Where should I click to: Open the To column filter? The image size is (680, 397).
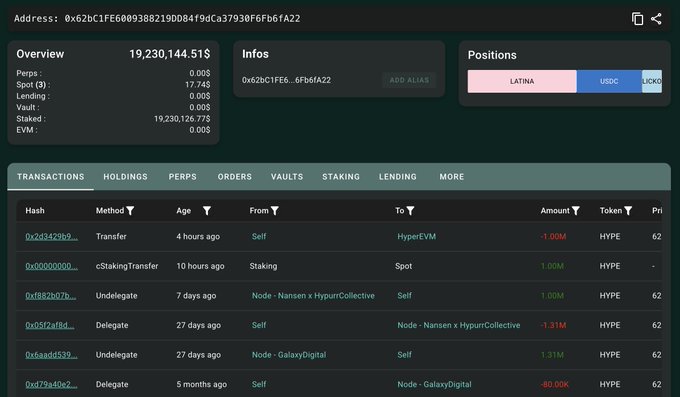[x=410, y=211]
